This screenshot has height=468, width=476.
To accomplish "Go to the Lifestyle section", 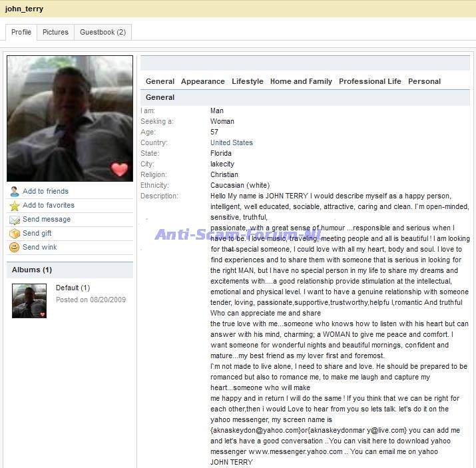I will click(248, 81).
